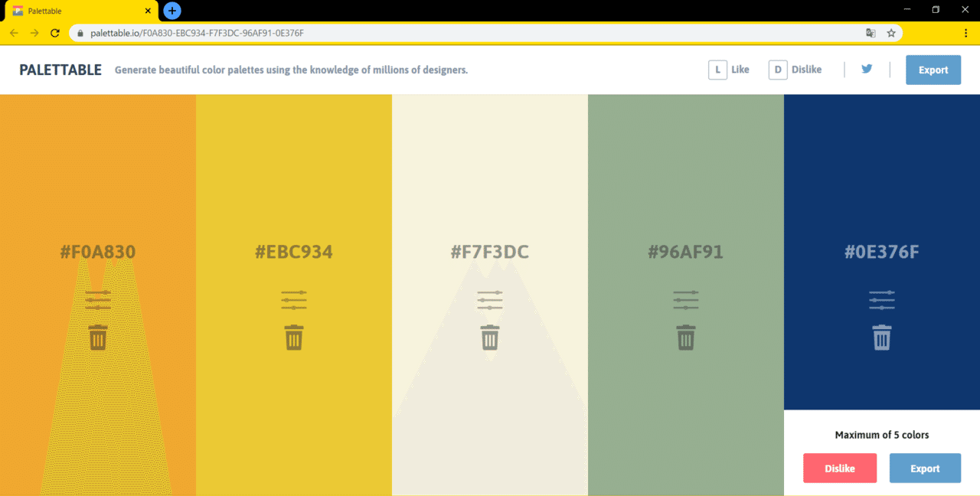Viewport: 980px width, 496px height.
Task: Click the Like button with L key
Action: [729, 70]
